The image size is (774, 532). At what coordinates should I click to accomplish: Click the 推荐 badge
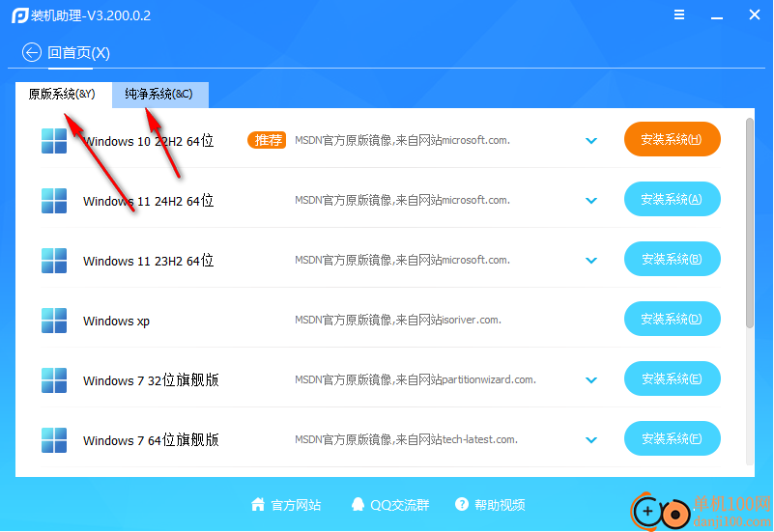(267, 140)
